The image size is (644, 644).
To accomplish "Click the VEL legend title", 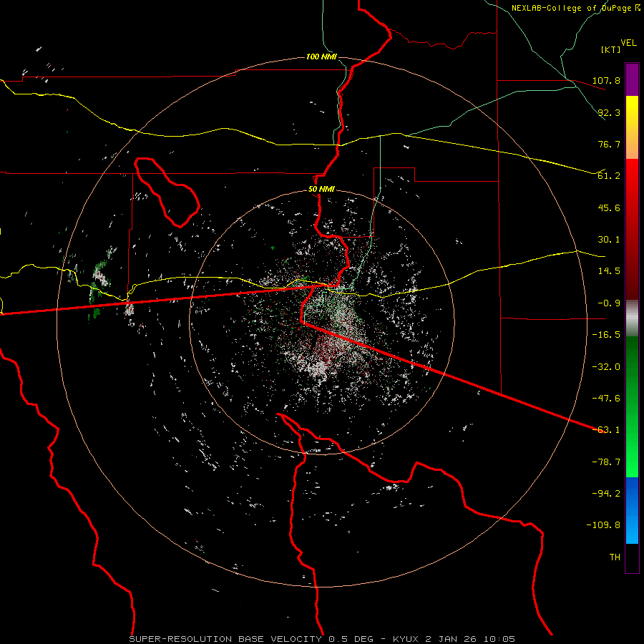I will [628, 43].
